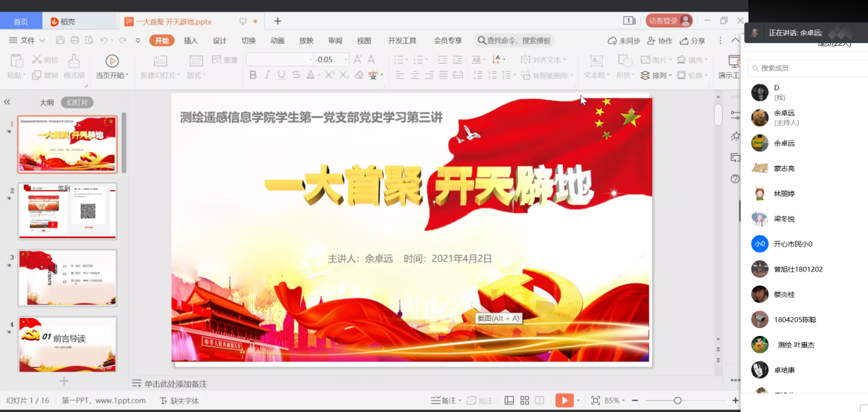Viewport: 868px width, 412px height.
Task: Open the 插入 ribbon tab
Action: pos(190,40)
